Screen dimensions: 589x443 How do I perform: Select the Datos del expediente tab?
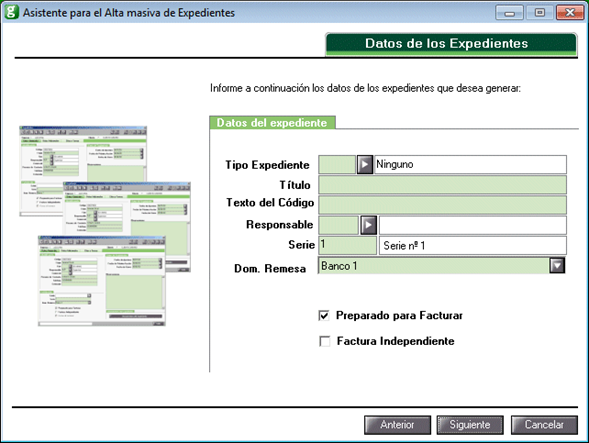272,123
